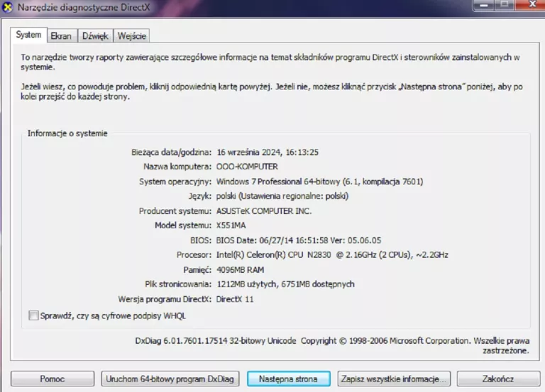Click the paragraph starting with Jeżeli wiesz

(272, 91)
